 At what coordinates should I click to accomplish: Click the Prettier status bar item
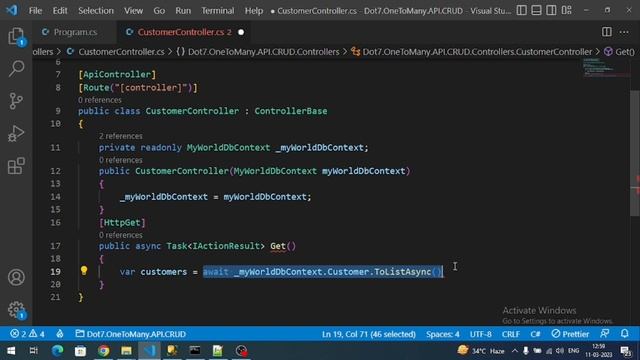[x=570, y=334]
